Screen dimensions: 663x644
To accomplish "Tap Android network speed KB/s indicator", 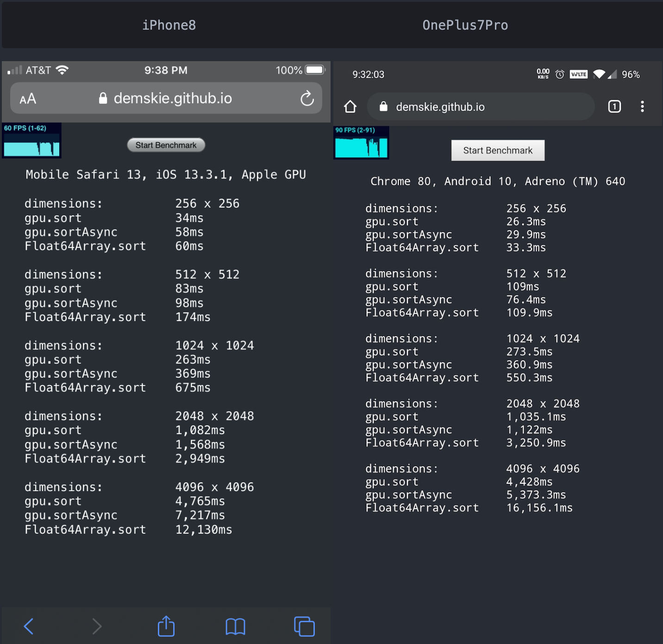I will [x=543, y=74].
